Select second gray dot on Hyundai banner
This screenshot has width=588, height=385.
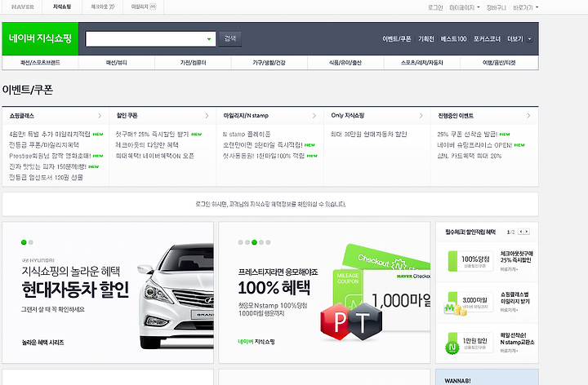click(x=31, y=242)
